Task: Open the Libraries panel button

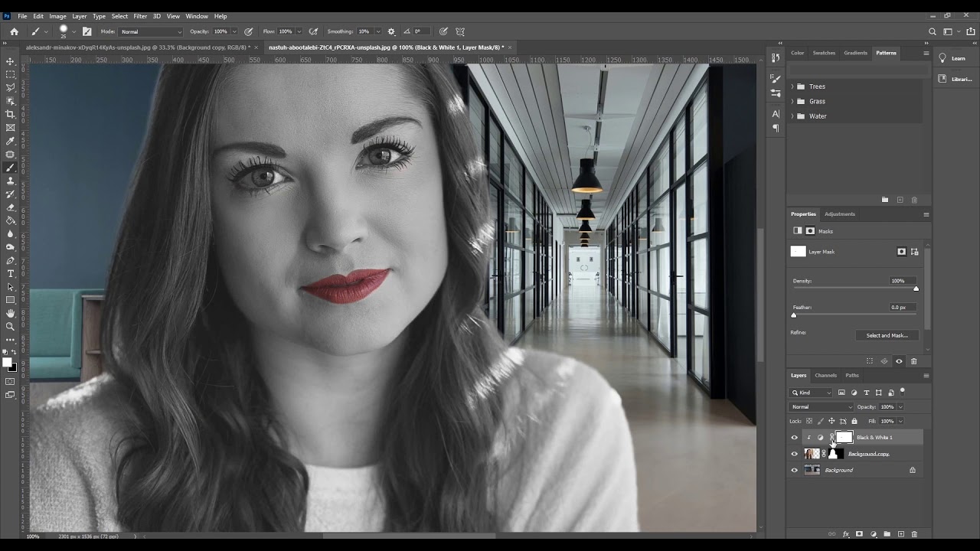Action: (x=954, y=79)
